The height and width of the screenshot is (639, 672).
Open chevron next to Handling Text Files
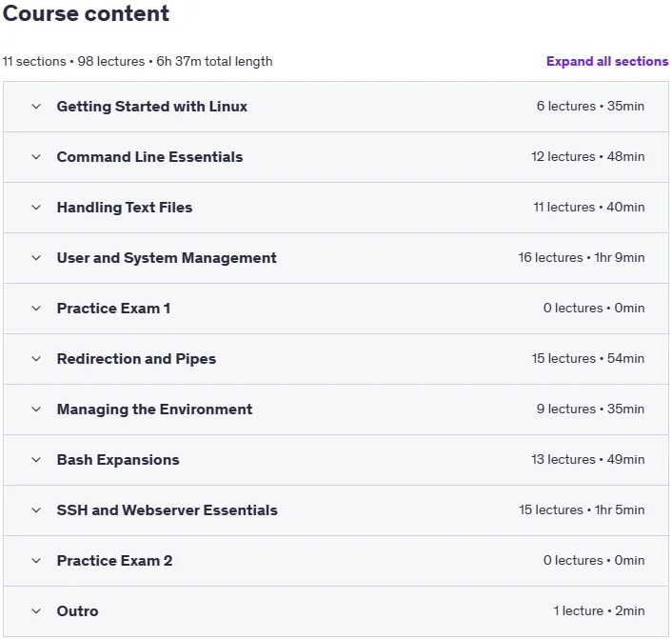coord(36,208)
